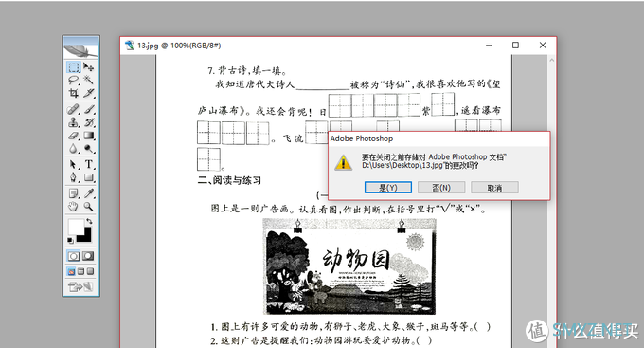Select the Healing Brush tool

[x=74, y=109]
